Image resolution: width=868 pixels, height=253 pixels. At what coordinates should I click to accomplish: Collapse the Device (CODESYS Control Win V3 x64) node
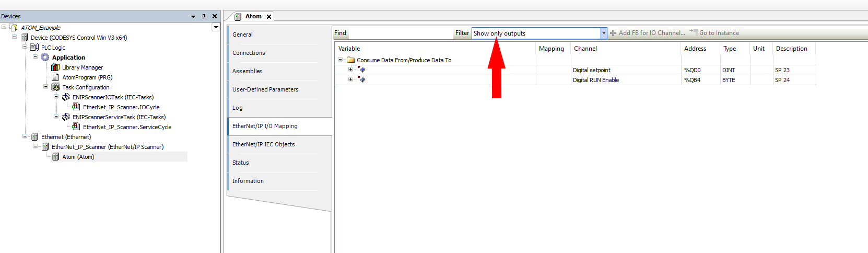pyautogui.click(x=14, y=37)
